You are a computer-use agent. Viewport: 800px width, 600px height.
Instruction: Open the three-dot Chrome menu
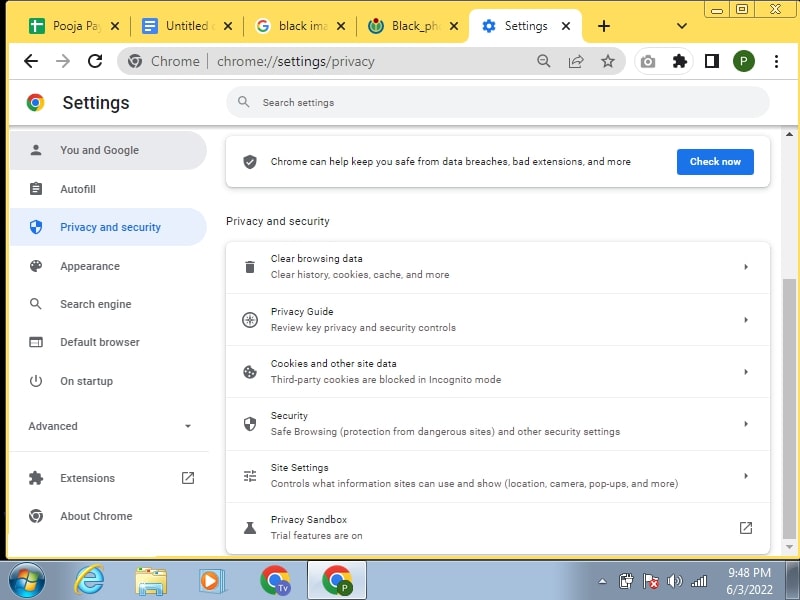(777, 61)
